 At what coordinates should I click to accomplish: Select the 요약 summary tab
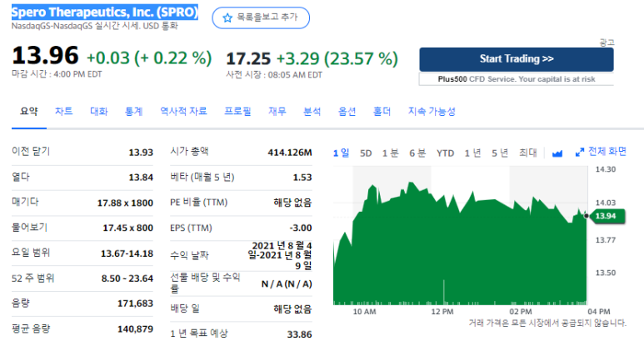[x=29, y=112]
